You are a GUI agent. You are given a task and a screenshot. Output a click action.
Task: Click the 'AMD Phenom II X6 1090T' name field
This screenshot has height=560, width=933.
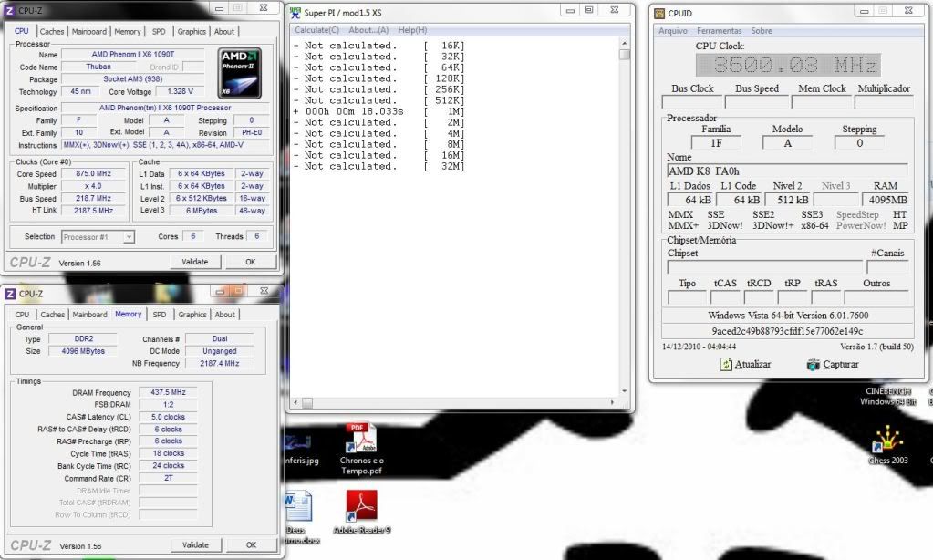coord(132,54)
